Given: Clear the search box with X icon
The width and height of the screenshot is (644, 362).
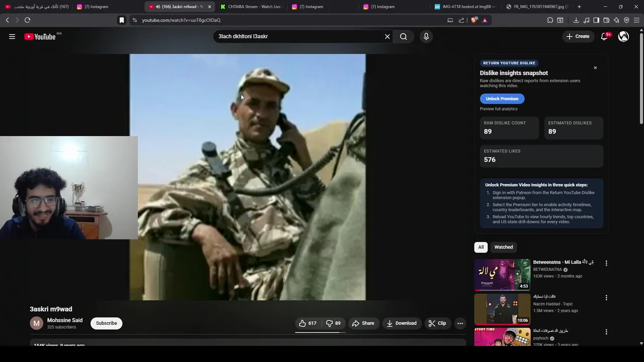Looking at the screenshot, I should point(387,36).
